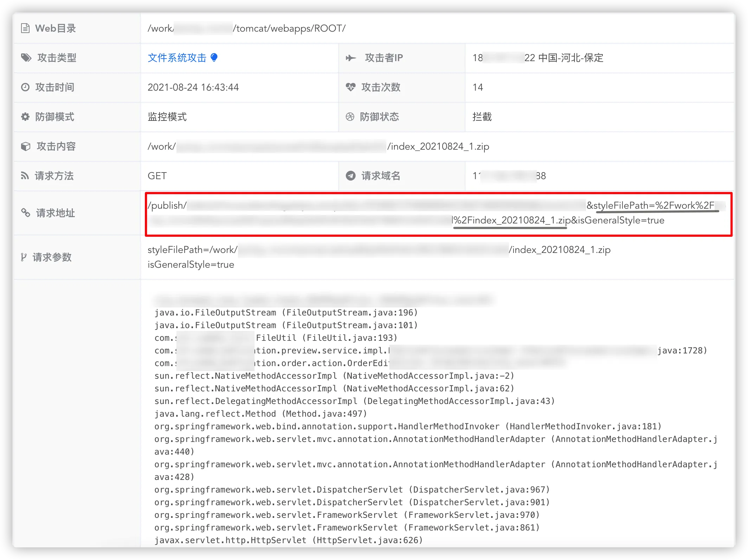Click the styleFilePath=/work/ request parameter
This screenshot has width=748, height=560.
point(193,250)
